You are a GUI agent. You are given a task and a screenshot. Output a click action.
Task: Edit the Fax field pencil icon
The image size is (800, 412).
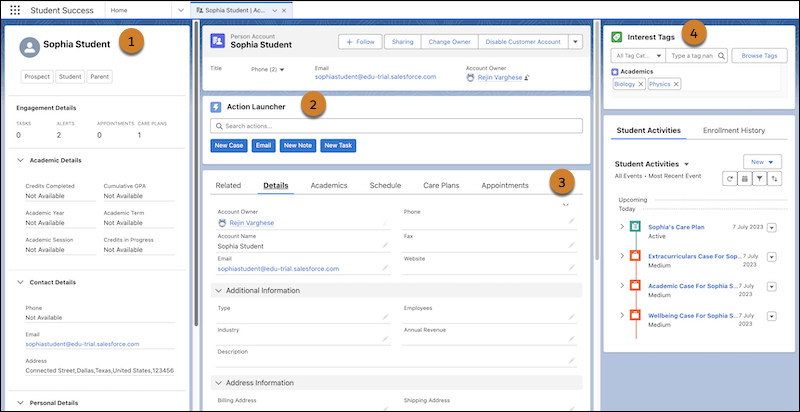572,245
